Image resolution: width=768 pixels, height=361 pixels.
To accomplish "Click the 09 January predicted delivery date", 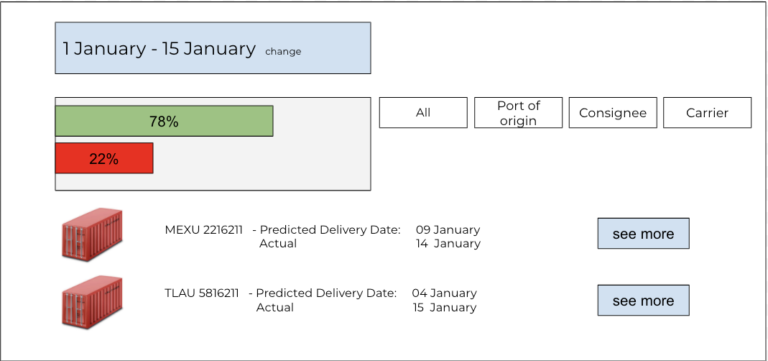I will coord(448,230).
